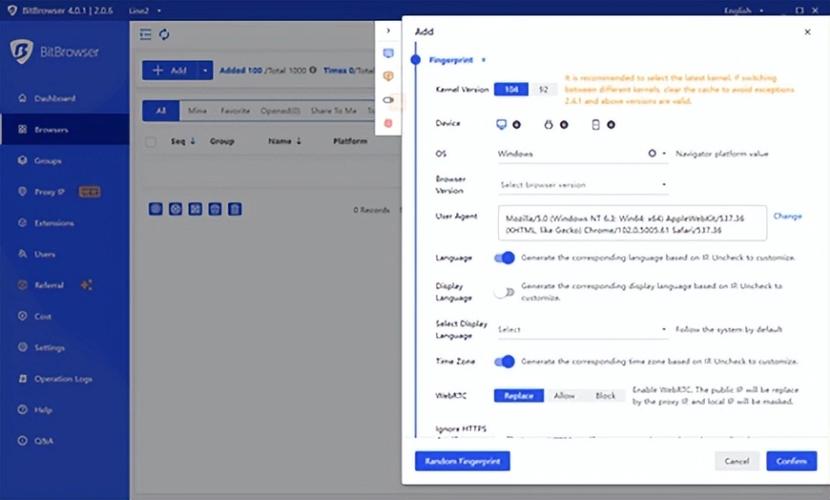The height and width of the screenshot is (500, 830).
Task: Select kernel version 92
Action: 543,89
